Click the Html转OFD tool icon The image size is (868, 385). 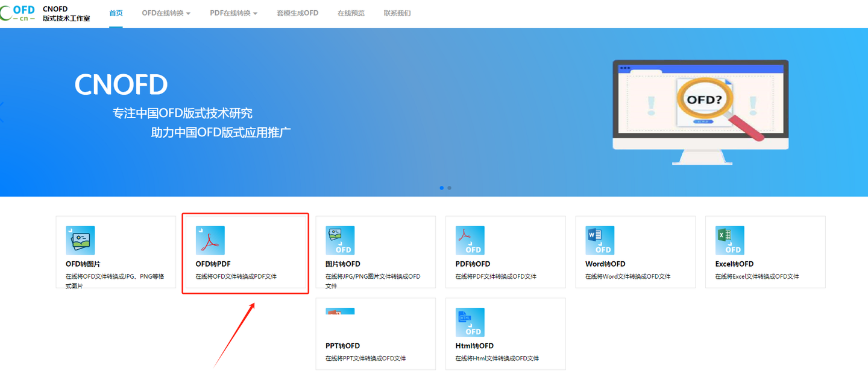(x=470, y=322)
